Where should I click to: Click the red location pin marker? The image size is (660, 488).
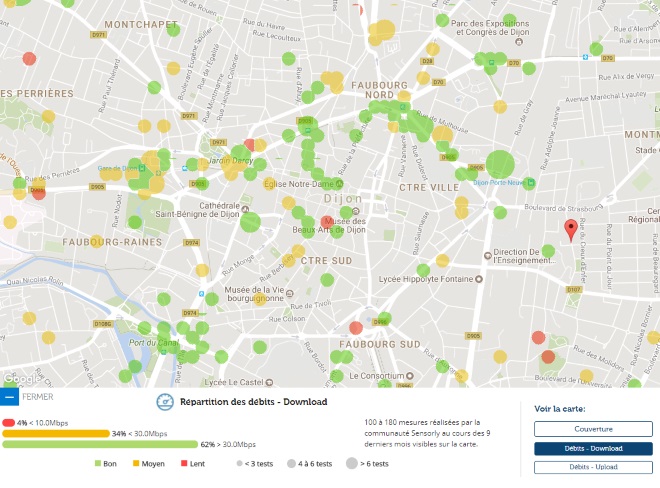click(x=571, y=230)
